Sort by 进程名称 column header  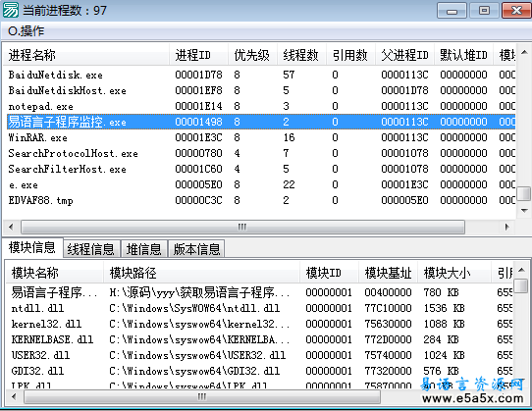pyautogui.click(x=86, y=55)
